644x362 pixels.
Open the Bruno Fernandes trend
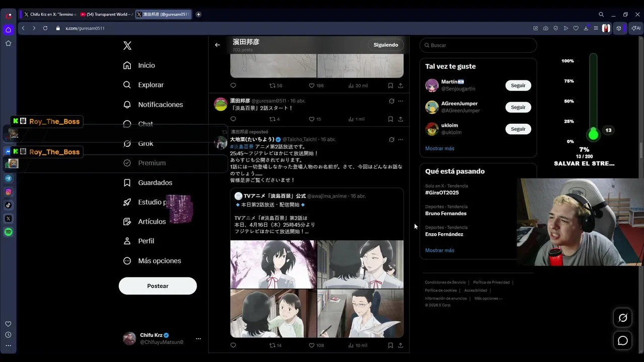(446, 214)
